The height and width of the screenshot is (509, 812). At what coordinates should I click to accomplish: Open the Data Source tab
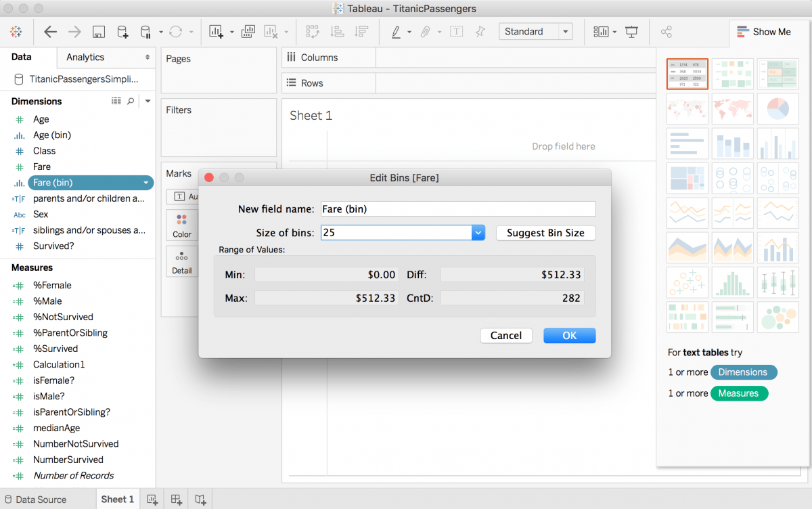pyautogui.click(x=36, y=500)
